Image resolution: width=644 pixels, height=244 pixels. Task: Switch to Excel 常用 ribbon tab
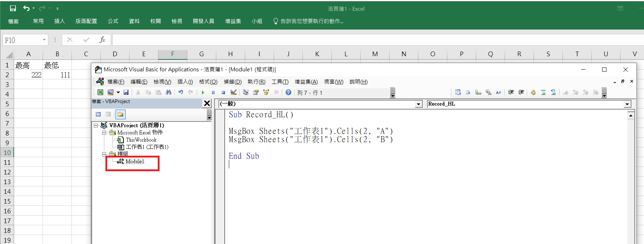pos(38,21)
